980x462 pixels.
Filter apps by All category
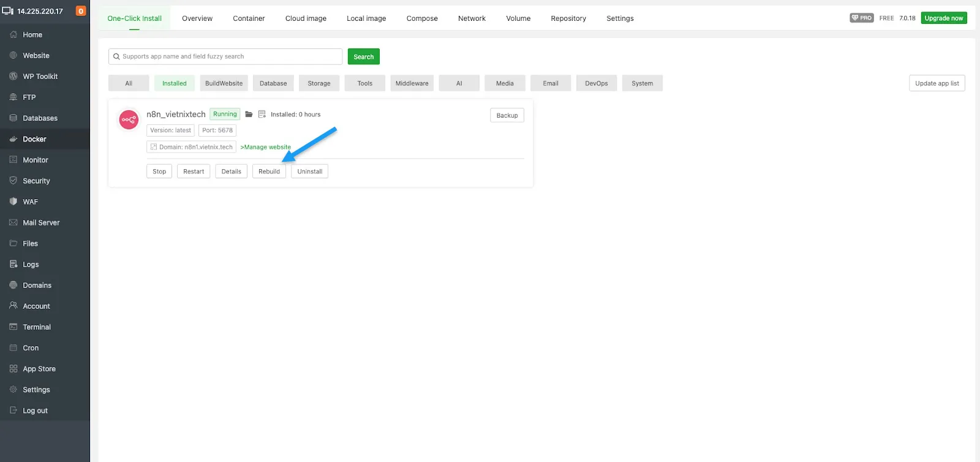pyautogui.click(x=129, y=83)
